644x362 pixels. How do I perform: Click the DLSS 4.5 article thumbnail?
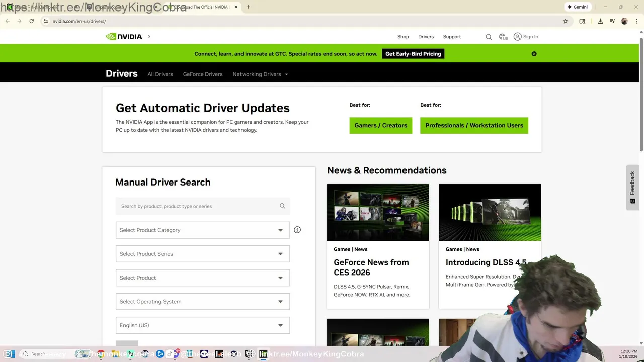click(490, 212)
